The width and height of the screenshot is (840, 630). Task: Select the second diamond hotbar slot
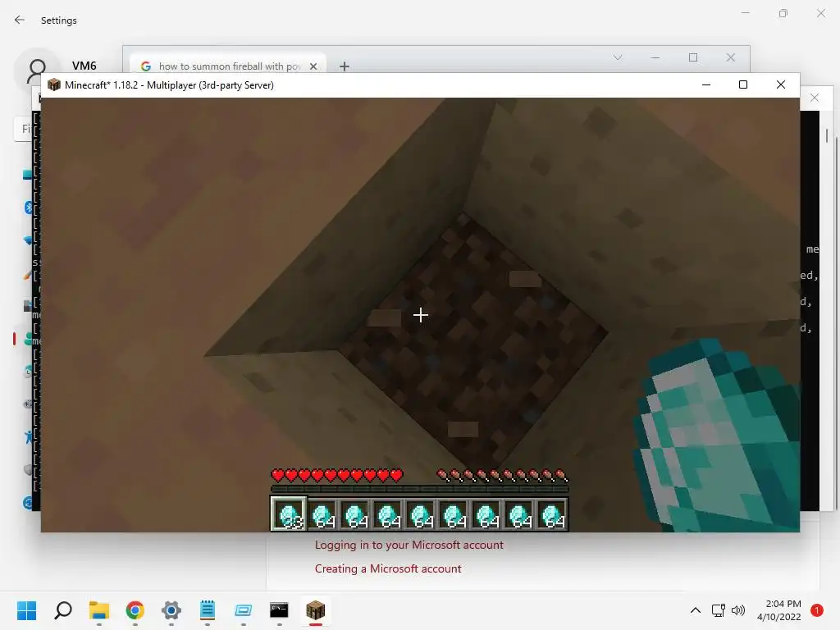[323, 515]
